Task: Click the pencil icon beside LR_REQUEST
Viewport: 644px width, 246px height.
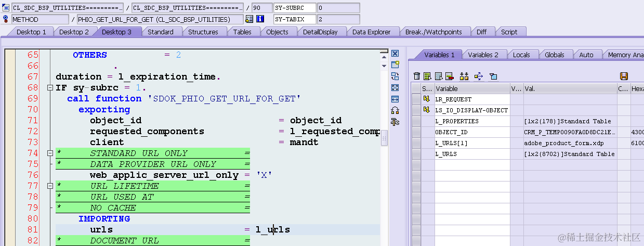Action: point(427,99)
